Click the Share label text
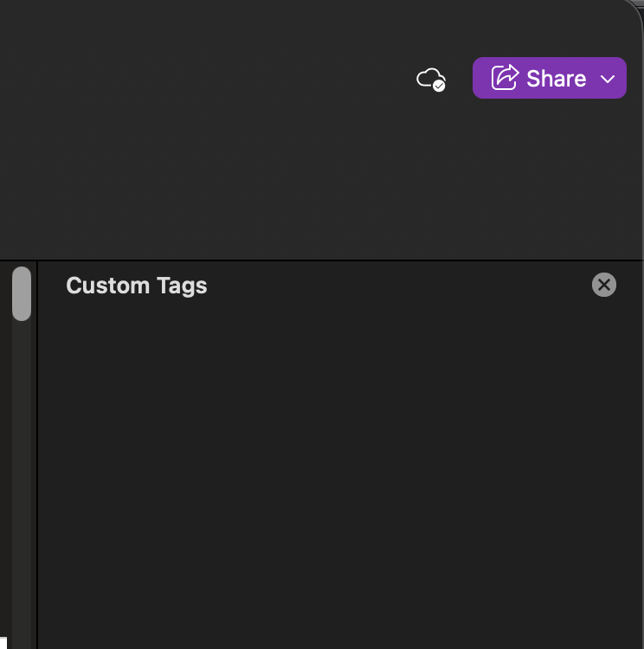The width and height of the screenshot is (644, 649). pos(556,79)
